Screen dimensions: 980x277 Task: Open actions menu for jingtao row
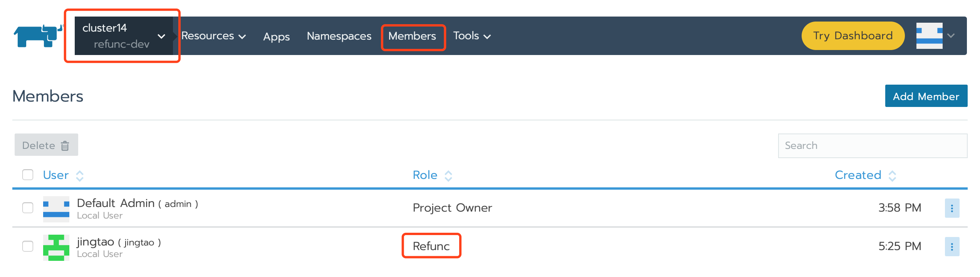[x=951, y=247]
